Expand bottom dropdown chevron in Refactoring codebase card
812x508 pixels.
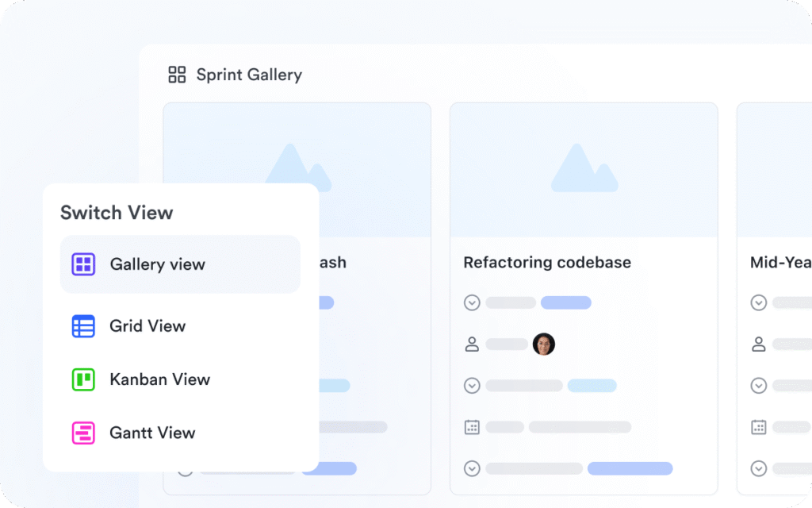pyautogui.click(x=472, y=468)
